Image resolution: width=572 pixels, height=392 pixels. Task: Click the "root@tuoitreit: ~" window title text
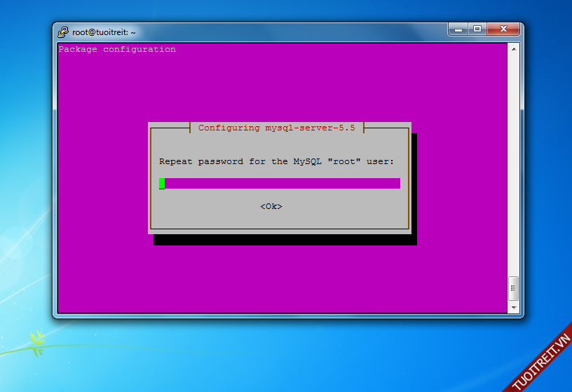click(x=104, y=32)
